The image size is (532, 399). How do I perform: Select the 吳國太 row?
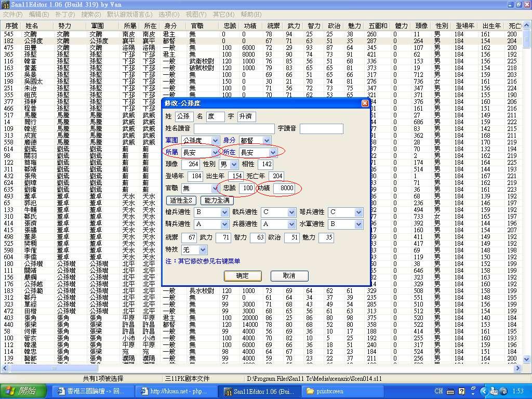[261, 82]
